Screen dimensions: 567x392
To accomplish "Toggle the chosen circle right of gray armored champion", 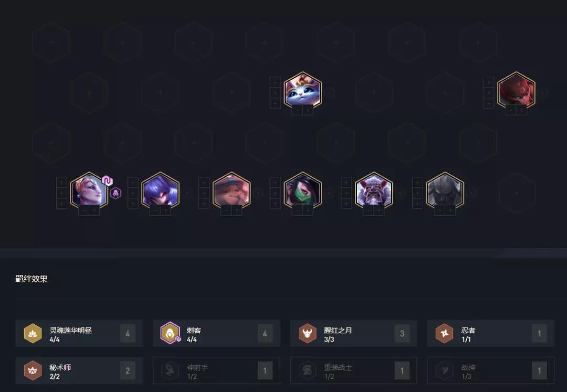I will pyautogui.click(x=471, y=193).
